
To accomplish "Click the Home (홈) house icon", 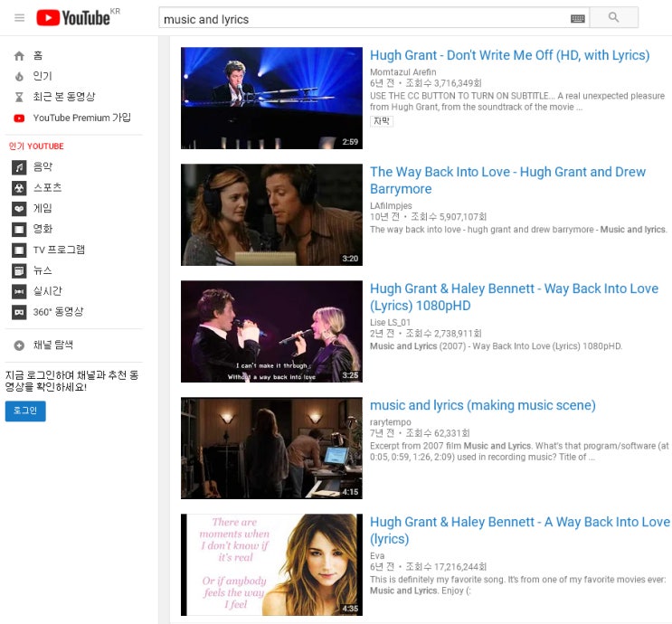I will click(x=19, y=56).
